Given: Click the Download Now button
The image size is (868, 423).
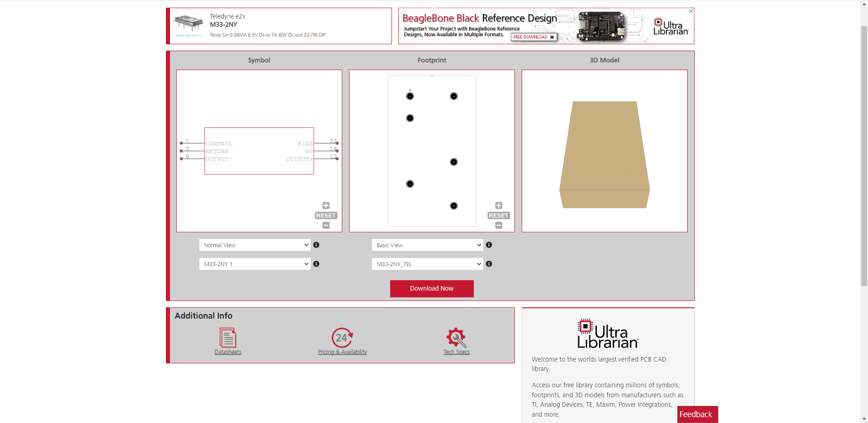Looking at the screenshot, I should (x=432, y=288).
